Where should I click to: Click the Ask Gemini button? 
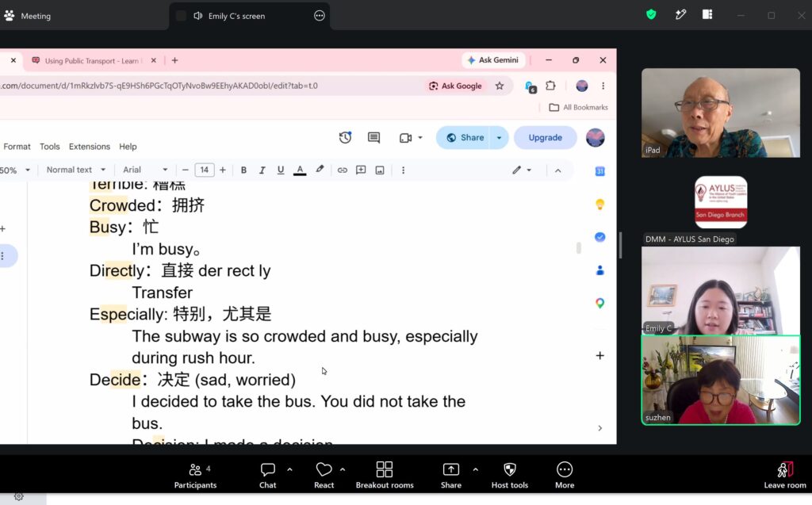pos(493,60)
